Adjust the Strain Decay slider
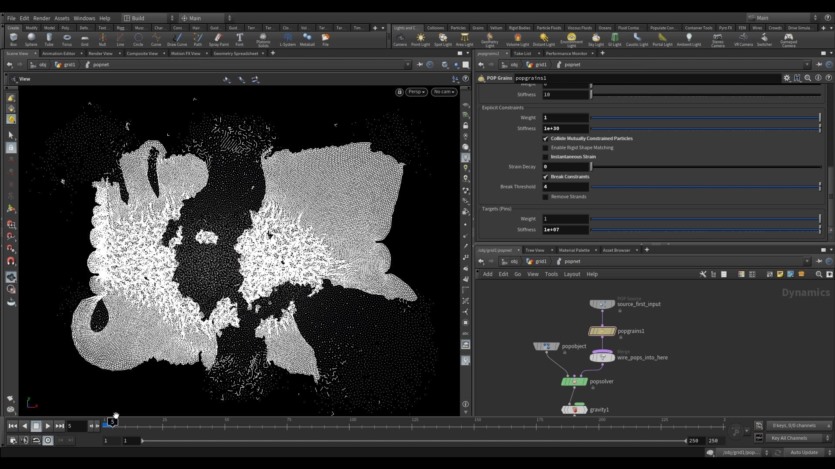835x469 pixels. (x=706, y=167)
